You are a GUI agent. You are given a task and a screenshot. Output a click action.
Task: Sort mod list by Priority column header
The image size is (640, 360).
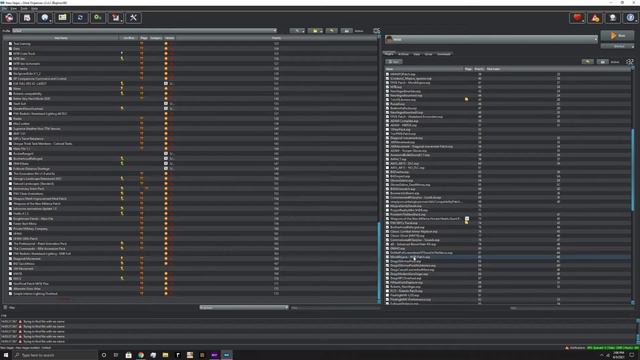click(x=276, y=38)
